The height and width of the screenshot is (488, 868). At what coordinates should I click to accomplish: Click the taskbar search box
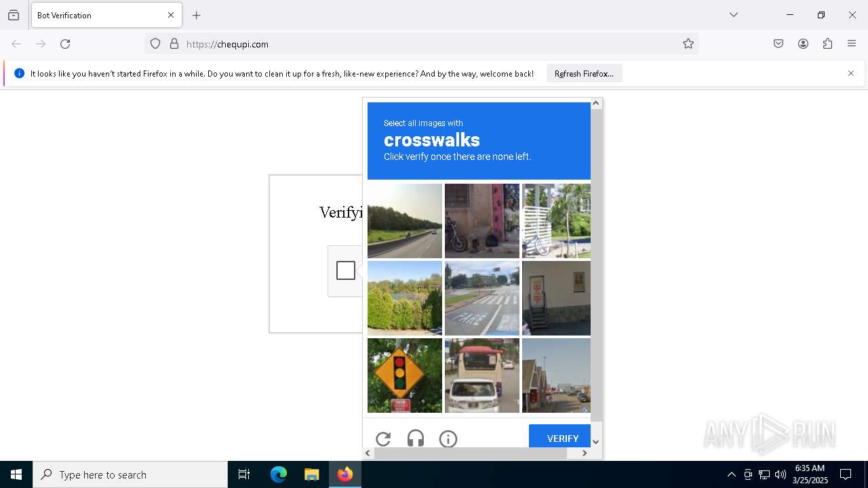click(x=130, y=474)
